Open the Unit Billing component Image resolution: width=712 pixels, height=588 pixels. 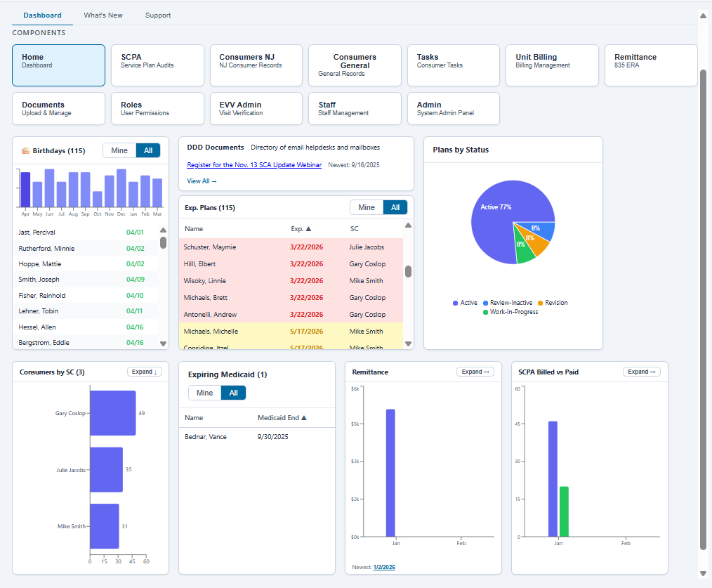[x=552, y=65]
